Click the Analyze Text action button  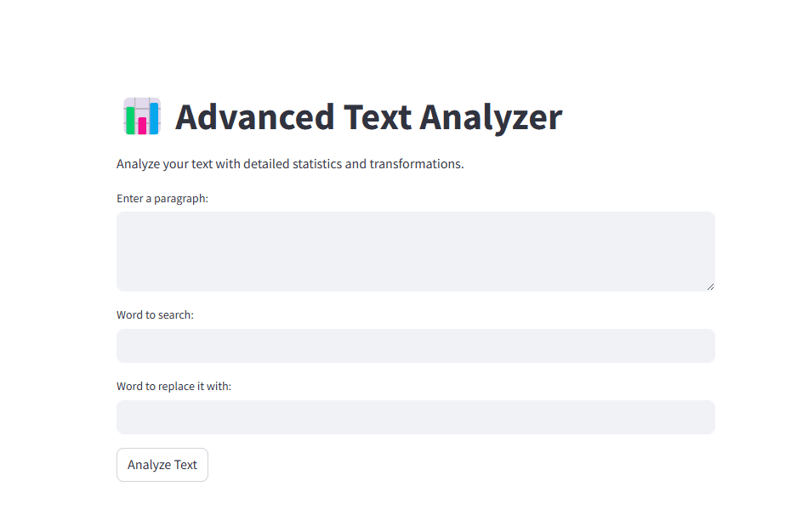[162, 465]
